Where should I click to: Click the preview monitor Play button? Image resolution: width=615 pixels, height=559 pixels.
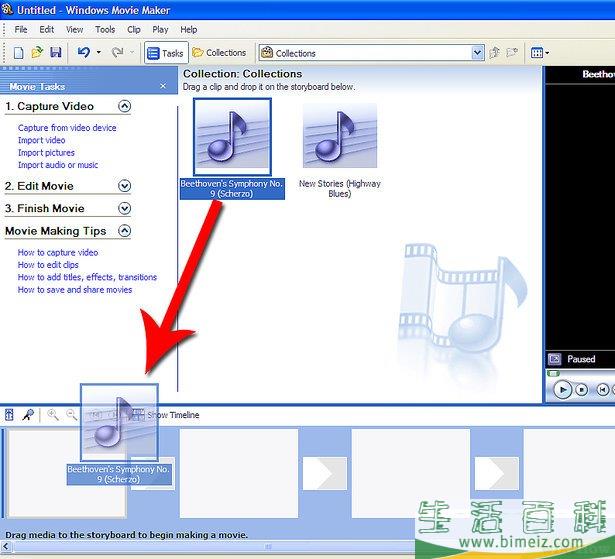[563, 390]
